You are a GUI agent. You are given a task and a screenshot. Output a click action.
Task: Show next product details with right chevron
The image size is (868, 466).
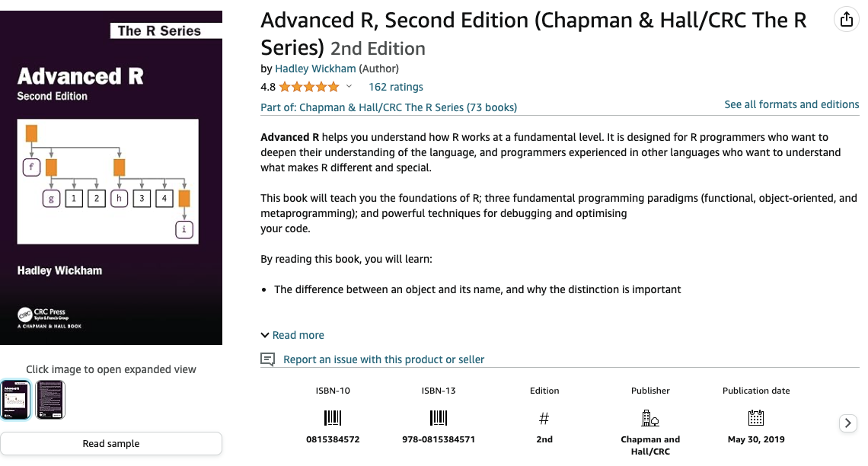pyautogui.click(x=847, y=423)
